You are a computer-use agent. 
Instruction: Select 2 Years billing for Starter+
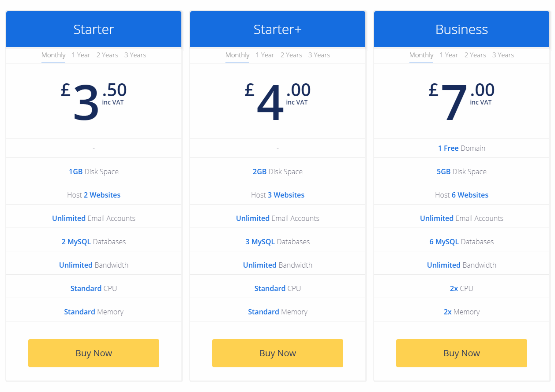(291, 55)
